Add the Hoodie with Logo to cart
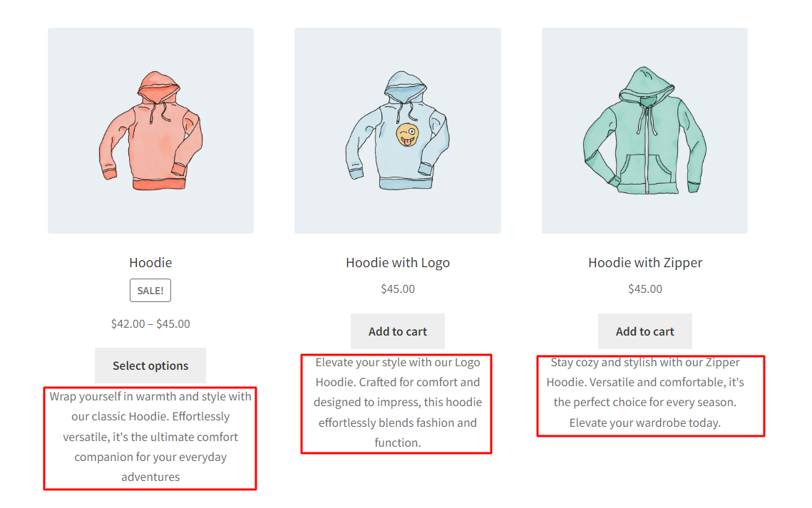 (397, 331)
